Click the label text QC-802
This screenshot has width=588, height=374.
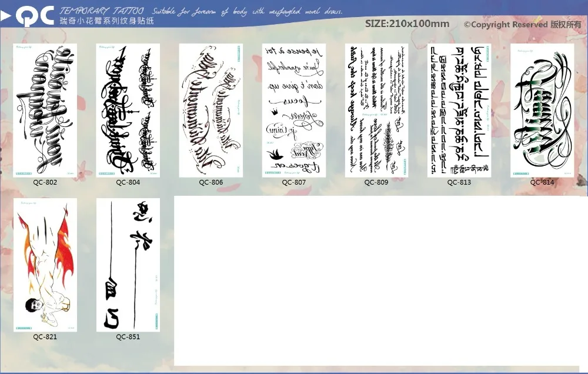45,182
